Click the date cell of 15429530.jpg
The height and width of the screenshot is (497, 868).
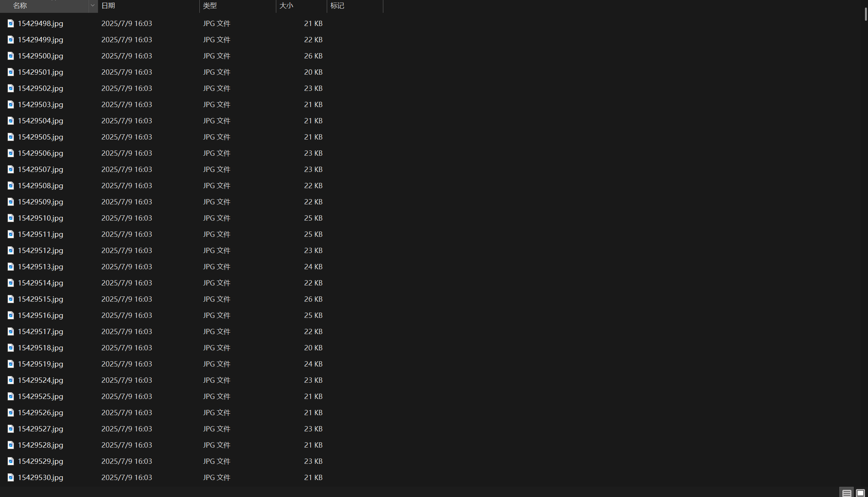coord(127,477)
